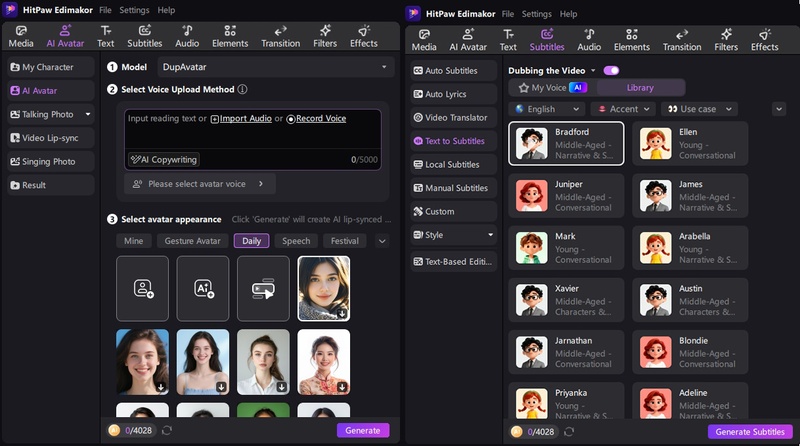The image size is (800, 446).
Task: Open Video Translator in sidebar
Action: click(453, 117)
